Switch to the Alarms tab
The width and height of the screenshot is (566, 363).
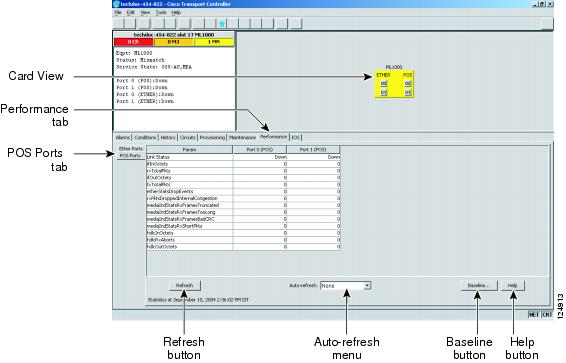(x=123, y=138)
